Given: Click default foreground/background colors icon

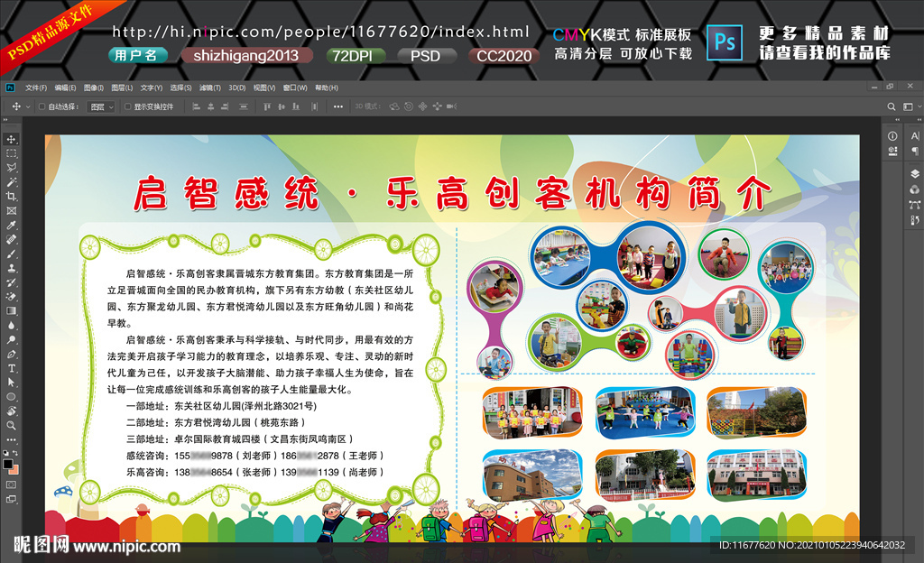Looking at the screenshot, I should (x=6, y=453).
